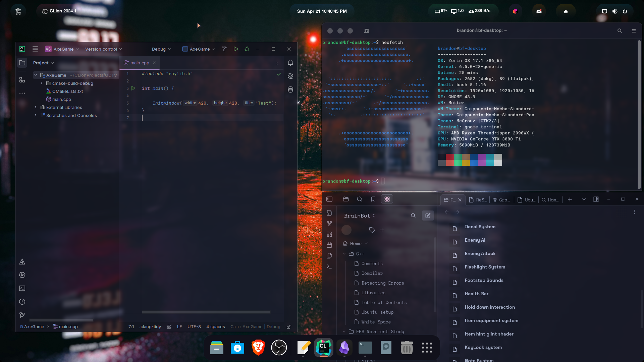This screenshot has width=644, height=362.
Task: Open the Flashlight System note
Action: [485, 267]
